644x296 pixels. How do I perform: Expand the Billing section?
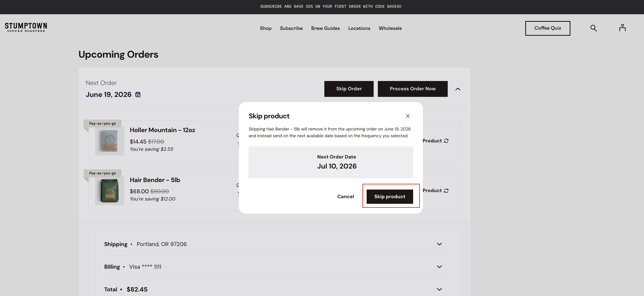pyautogui.click(x=439, y=267)
